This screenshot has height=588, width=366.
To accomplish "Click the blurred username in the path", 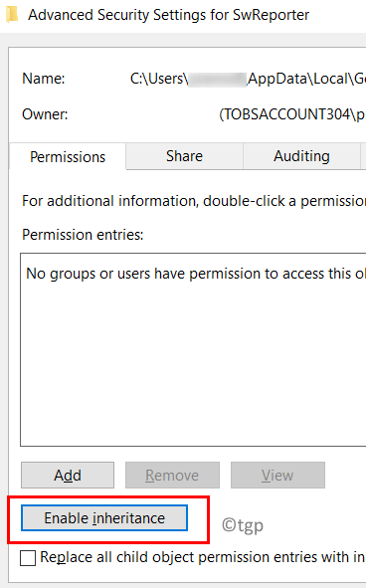I will [218, 80].
